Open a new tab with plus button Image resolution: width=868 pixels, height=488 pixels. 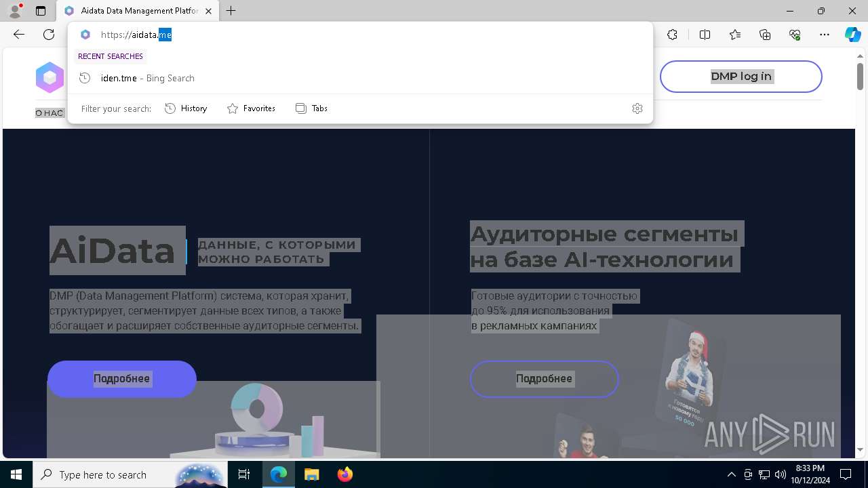point(231,11)
